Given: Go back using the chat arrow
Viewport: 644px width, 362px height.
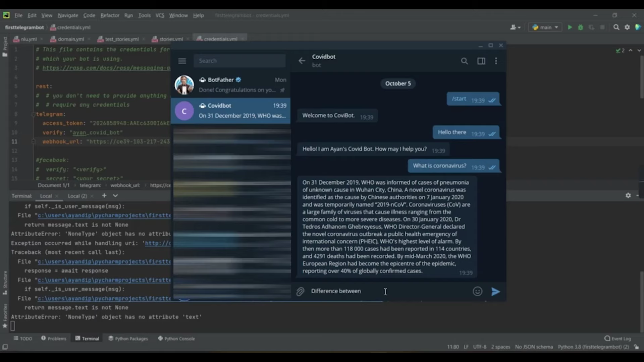Looking at the screenshot, I should [302, 61].
